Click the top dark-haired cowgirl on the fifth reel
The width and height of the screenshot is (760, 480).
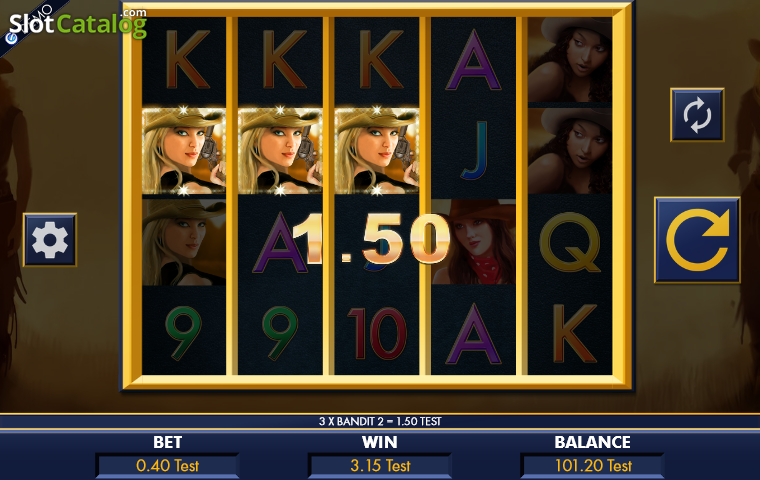click(x=570, y=60)
